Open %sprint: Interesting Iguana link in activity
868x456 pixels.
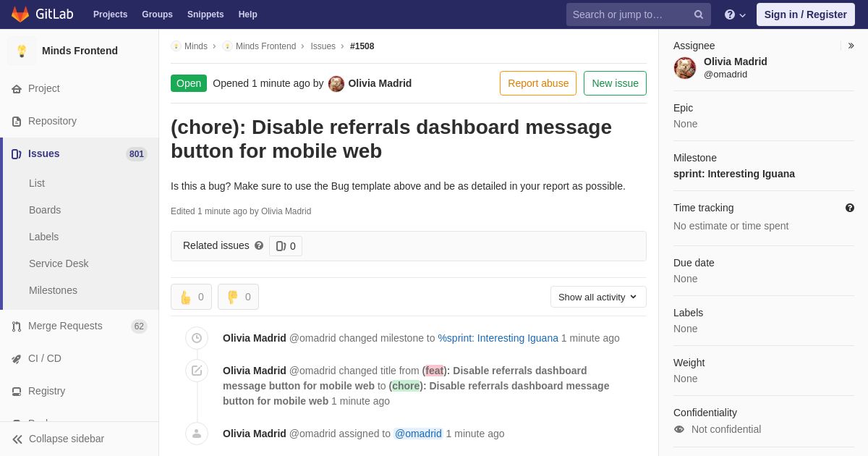[498, 338]
